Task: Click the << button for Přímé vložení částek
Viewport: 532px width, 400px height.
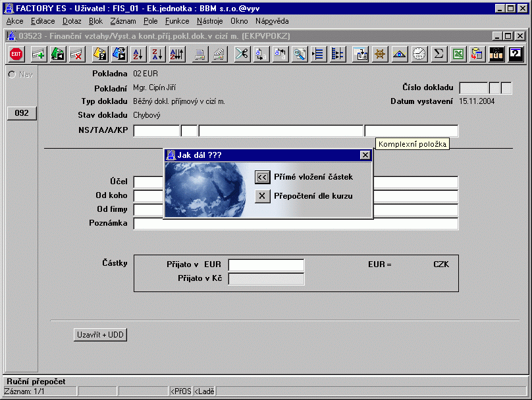Action: (x=262, y=177)
